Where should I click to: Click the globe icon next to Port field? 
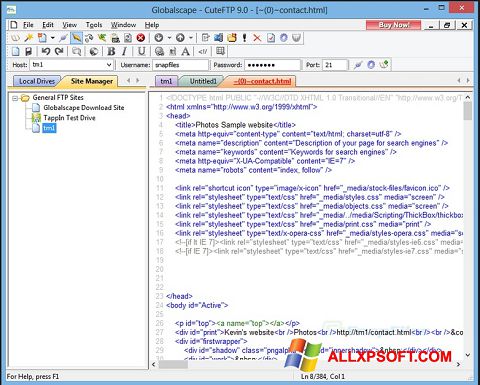coord(371,65)
